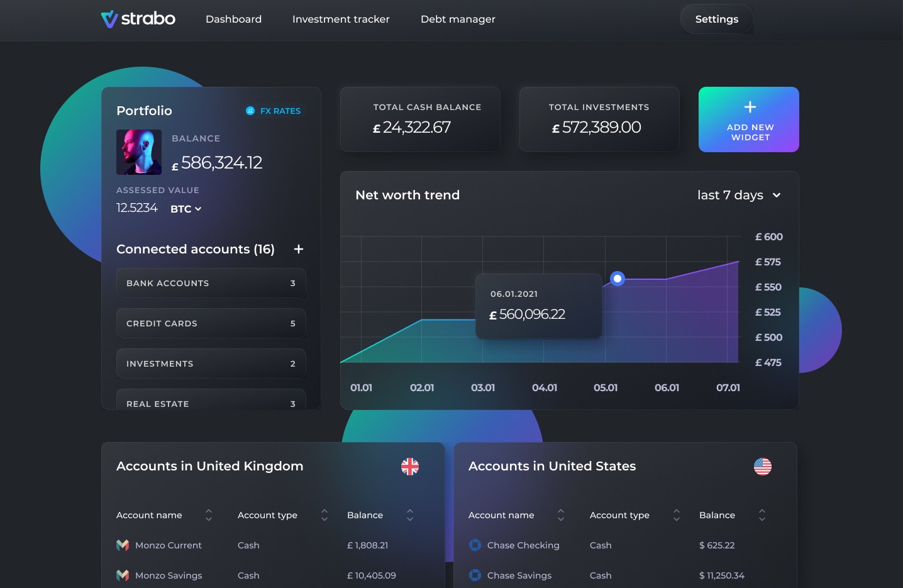Click the strabo logo
Viewport: 903px width, 588px height.
point(138,19)
